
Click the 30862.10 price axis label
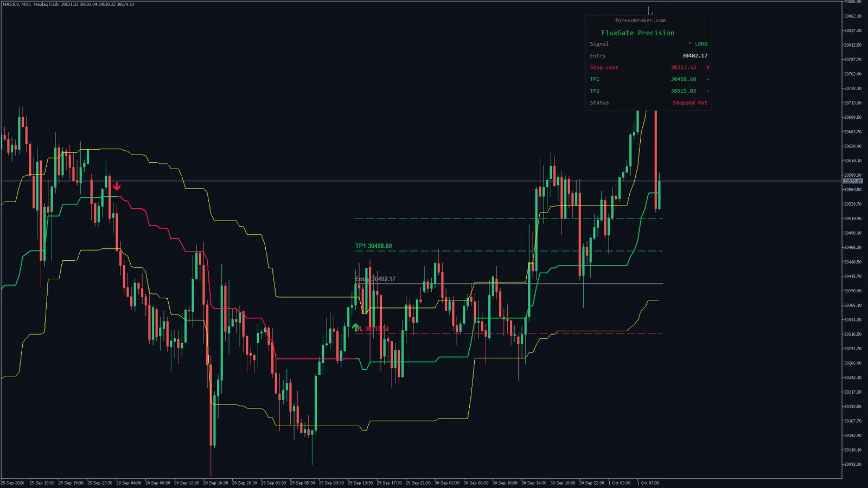(x=852, y=16)
